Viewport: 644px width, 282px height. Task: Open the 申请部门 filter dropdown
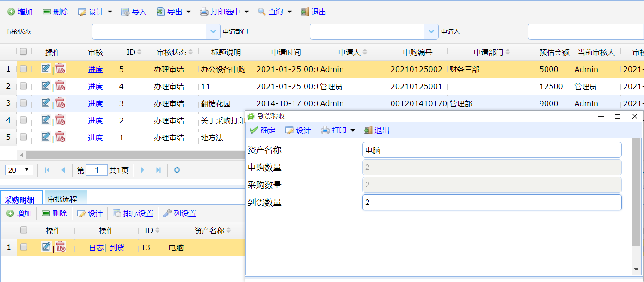pyautogui.click(x=430, y=31)
